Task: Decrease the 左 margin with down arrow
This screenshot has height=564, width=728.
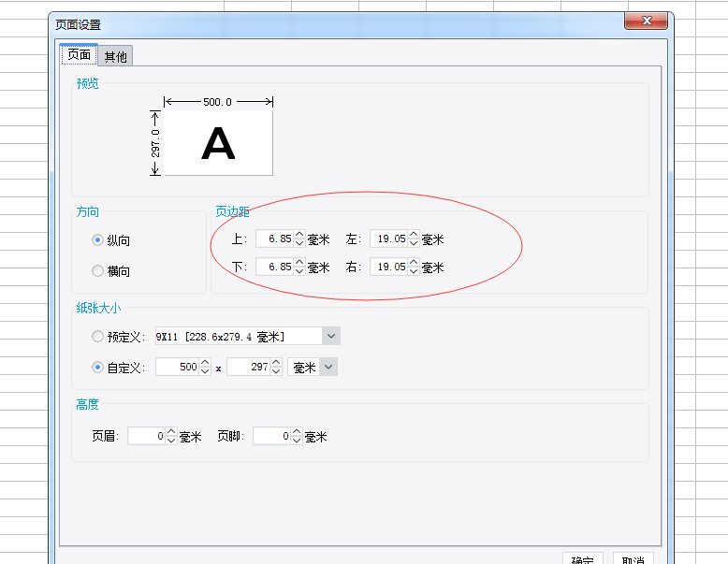Action: (414, 243)
